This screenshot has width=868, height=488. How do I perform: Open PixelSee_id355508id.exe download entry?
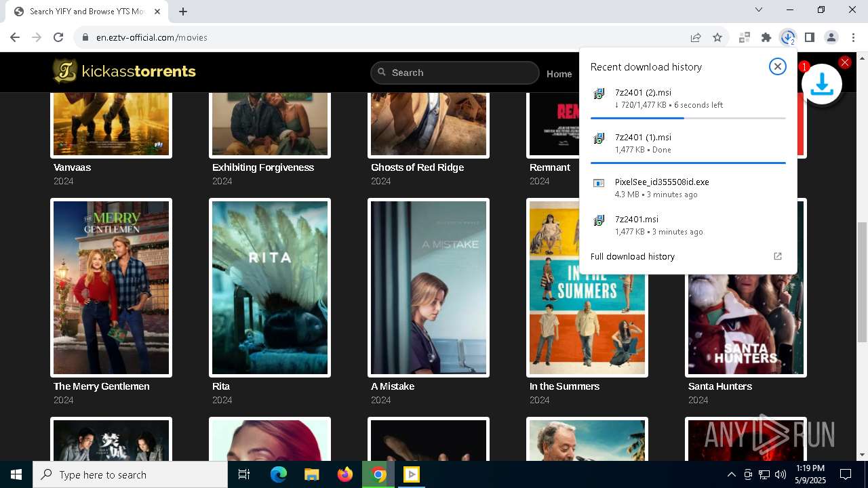point(688,188)
